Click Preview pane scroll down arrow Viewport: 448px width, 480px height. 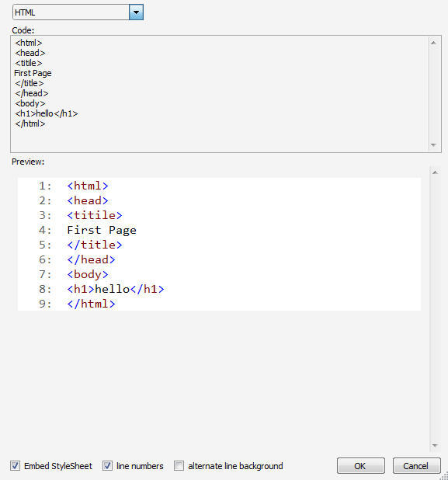[435, 446]
